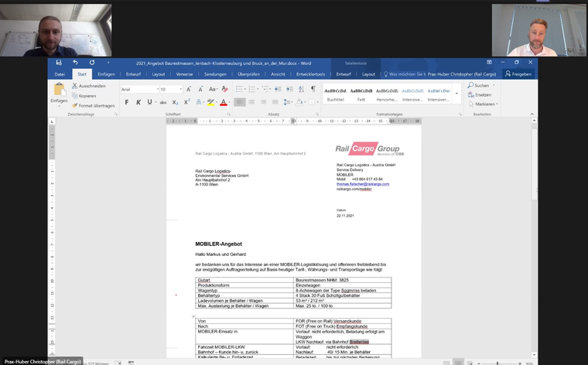Center align paragraph text

click(251, 102)
